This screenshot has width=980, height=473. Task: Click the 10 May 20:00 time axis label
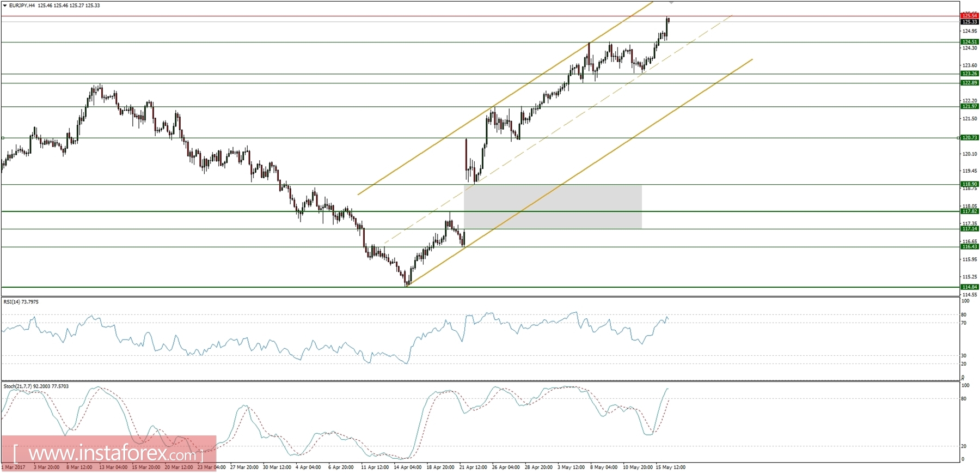(638, 467)
